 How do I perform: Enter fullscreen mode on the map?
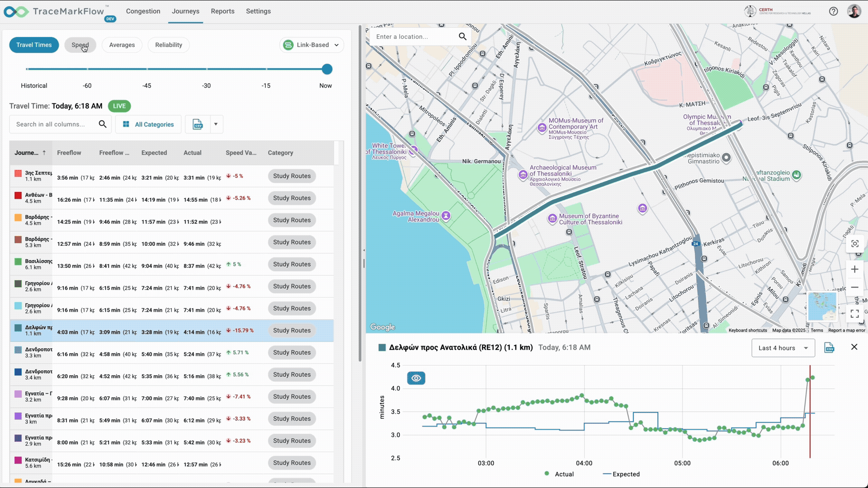(855, 314)
